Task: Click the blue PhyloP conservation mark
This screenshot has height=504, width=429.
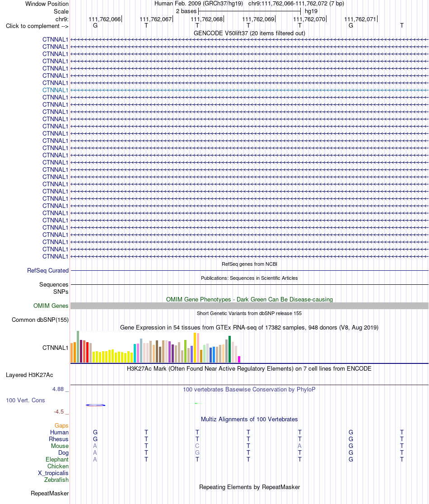Action: click(96, 405)
